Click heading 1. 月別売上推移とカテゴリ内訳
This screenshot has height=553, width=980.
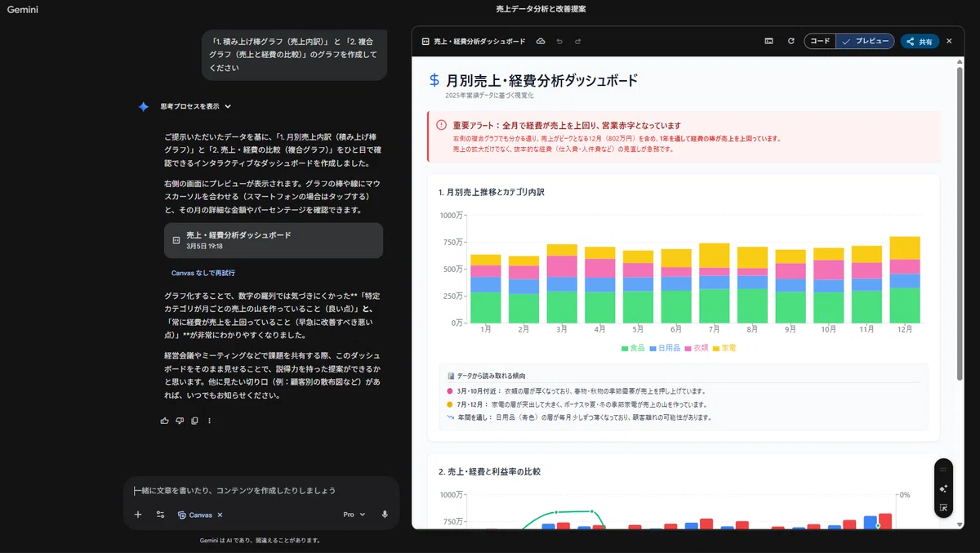click(491, 193)
